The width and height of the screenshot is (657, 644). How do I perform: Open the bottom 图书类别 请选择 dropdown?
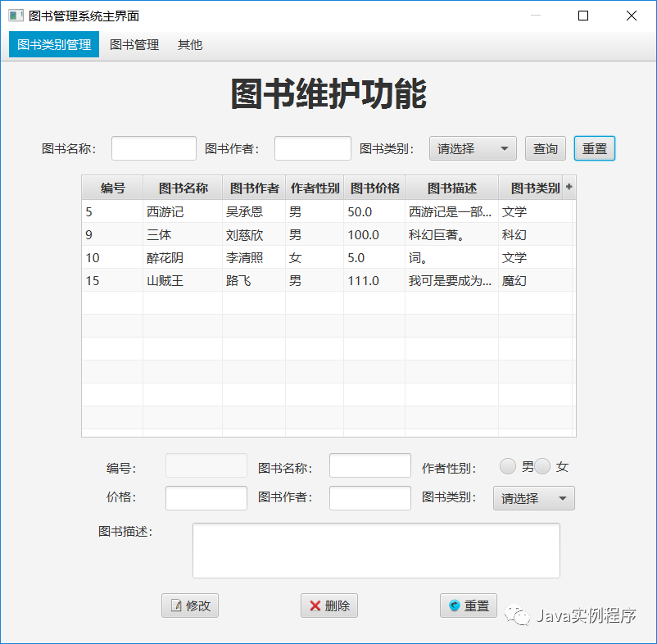(534, 498)
